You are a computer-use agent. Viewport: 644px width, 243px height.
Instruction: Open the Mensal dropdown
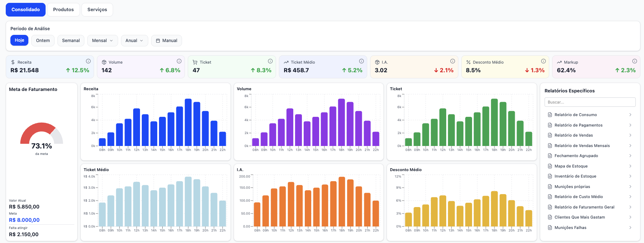[x=102, y=41]
